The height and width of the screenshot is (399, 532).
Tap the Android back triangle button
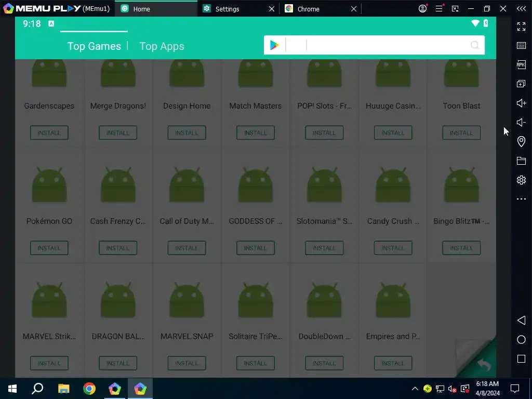click(x=521, y=320)
